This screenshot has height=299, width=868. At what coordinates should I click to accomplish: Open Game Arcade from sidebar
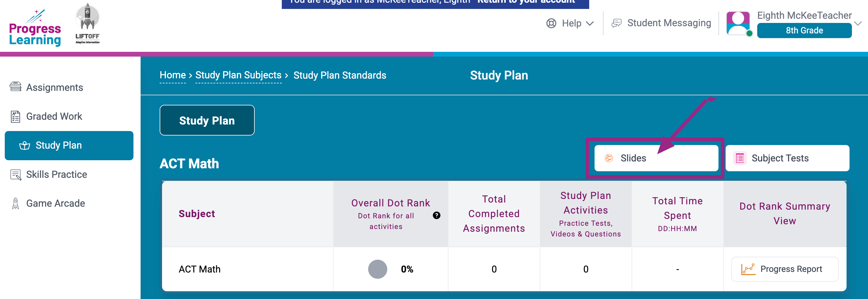pyautogui.click(x=55, y=203)
